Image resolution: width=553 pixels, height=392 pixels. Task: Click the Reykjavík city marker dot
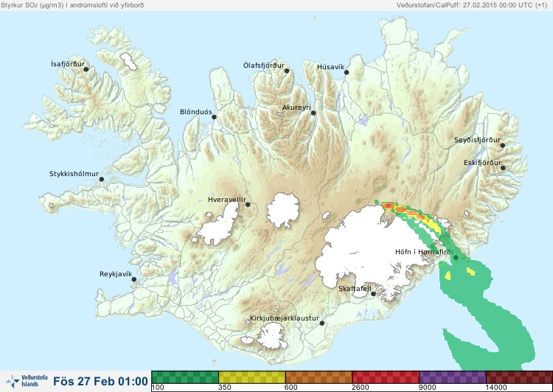point(134,279)
